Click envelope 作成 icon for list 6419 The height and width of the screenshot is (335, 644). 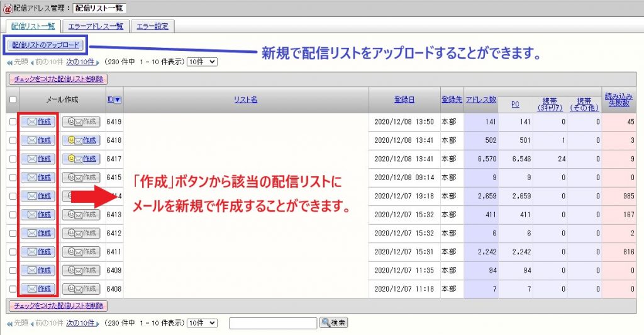(39, 122)
